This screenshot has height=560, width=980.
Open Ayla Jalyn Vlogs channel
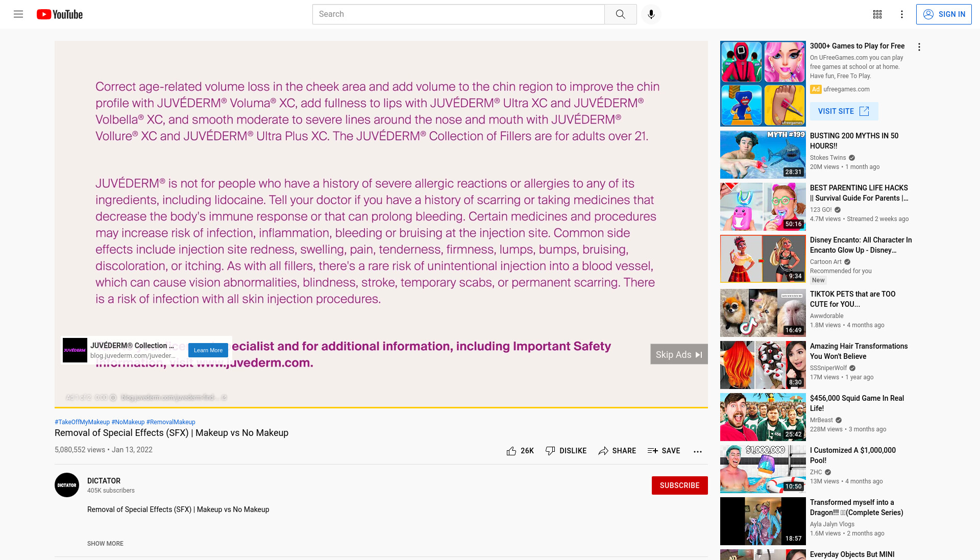(832, 524)
